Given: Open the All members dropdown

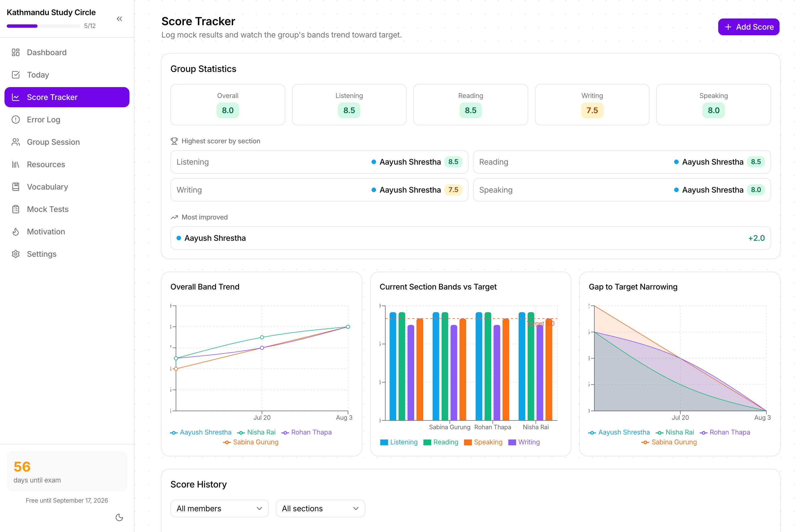Looking at the screenshot, I should point(219,508).
